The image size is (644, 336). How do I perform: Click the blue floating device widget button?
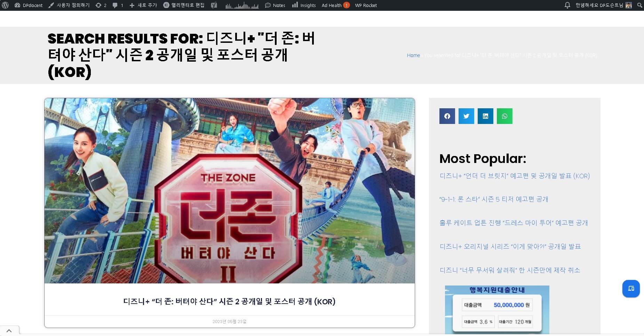631,289
